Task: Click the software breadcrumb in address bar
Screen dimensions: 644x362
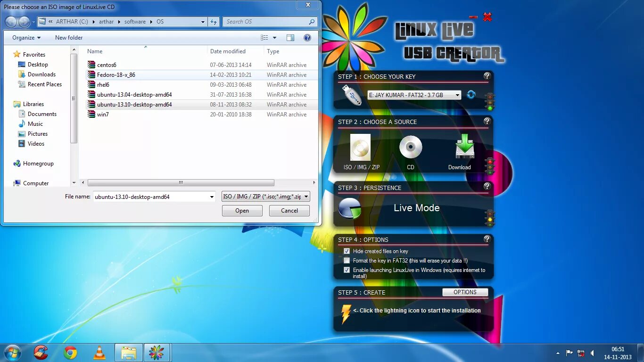Action: (x=135, y=22)
